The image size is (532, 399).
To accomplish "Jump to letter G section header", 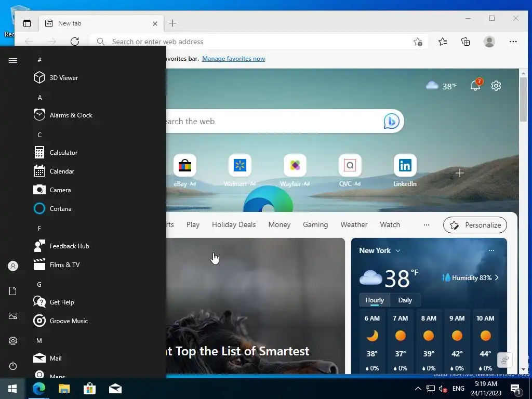I will point(39,284).
